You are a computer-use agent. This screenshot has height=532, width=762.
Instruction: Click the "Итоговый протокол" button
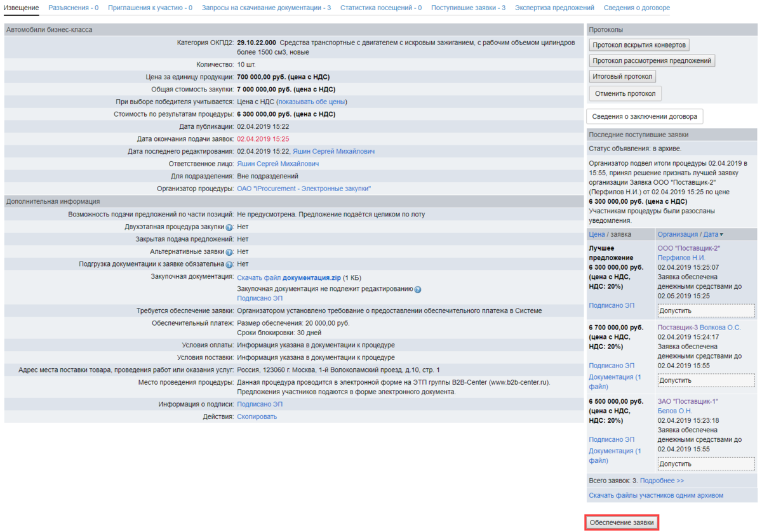(x=622, y=77)
